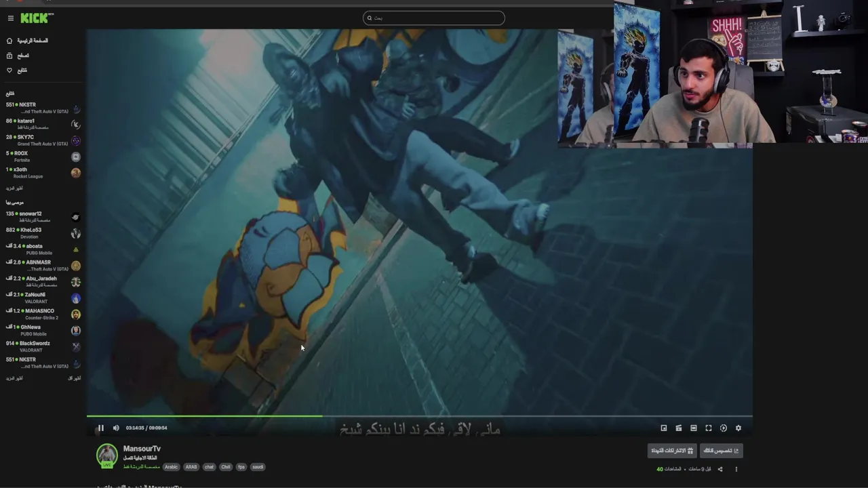The width and height of the screenshot is (868, 488).
Task: Click snowar12 avatar icon in sidebar
Action: point(76,218)
